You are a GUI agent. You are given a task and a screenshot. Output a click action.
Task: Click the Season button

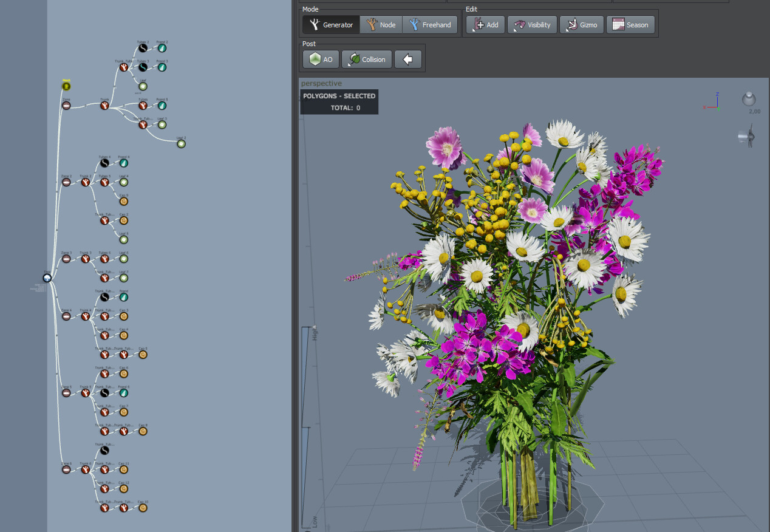[630, 25]
